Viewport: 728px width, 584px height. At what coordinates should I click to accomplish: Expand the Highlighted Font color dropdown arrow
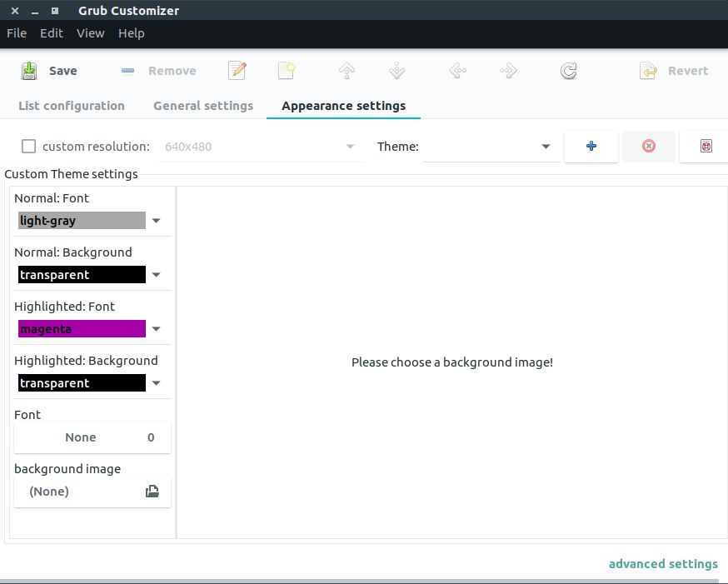(x=156, y=329)
